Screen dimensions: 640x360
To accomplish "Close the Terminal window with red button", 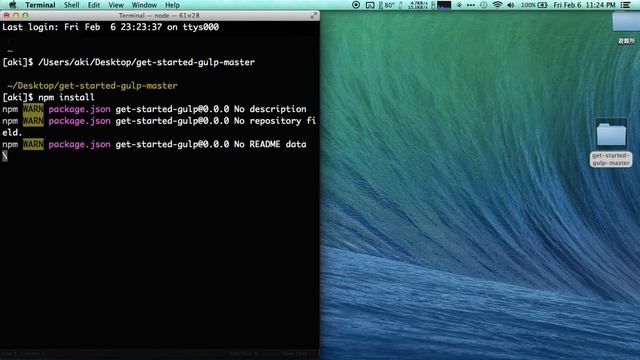I will click(x=7, y=16).
